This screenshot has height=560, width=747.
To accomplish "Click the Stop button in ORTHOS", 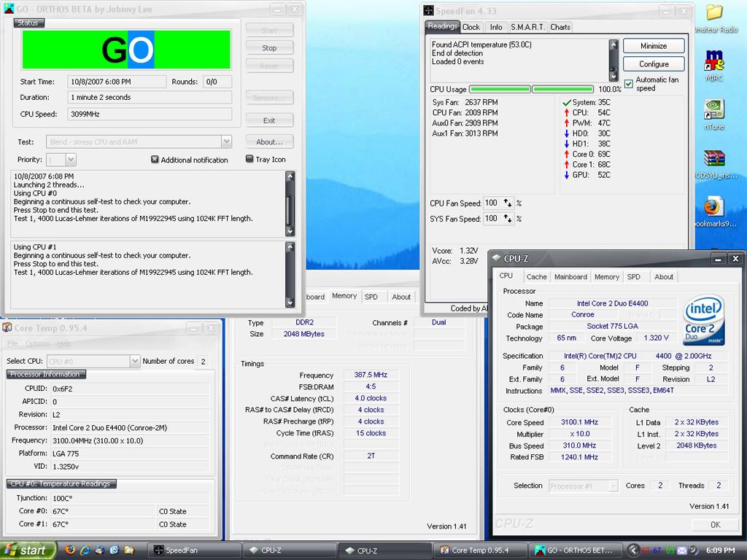I will tap(269, 48).
